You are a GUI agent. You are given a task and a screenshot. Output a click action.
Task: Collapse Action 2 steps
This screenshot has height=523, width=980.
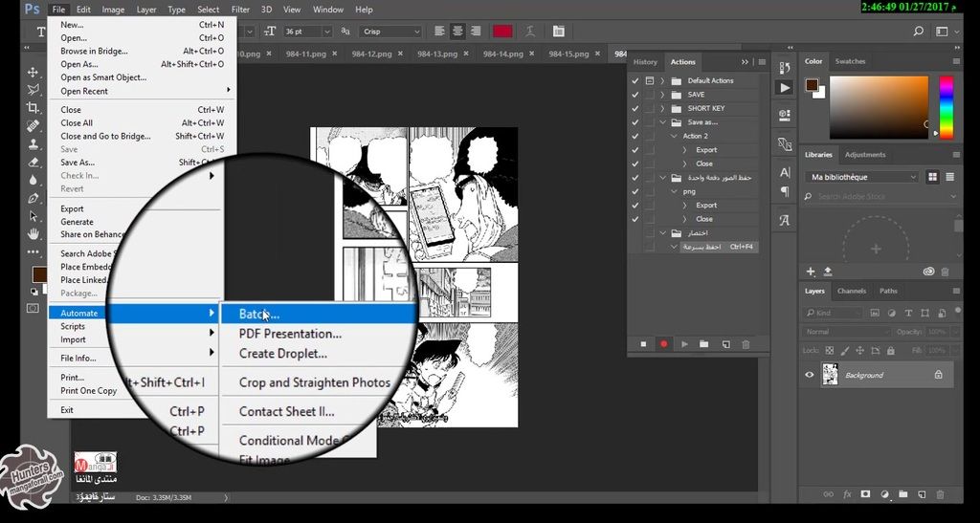(674, 136)
